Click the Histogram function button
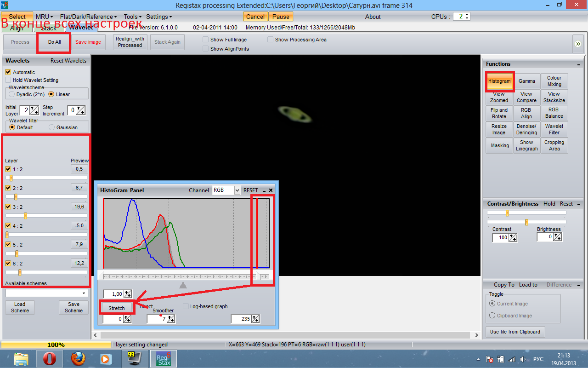The width and height of the screenshot is (588, 368). pos(499,81)
